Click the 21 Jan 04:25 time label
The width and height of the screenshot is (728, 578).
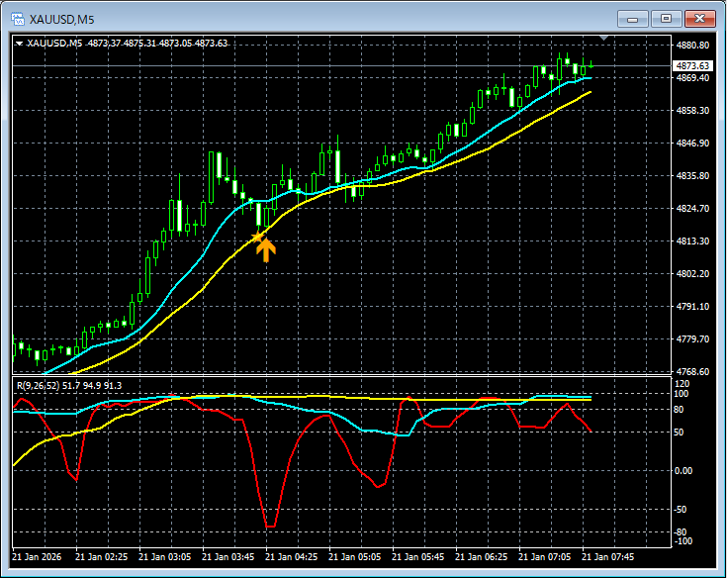coord(291,556)
